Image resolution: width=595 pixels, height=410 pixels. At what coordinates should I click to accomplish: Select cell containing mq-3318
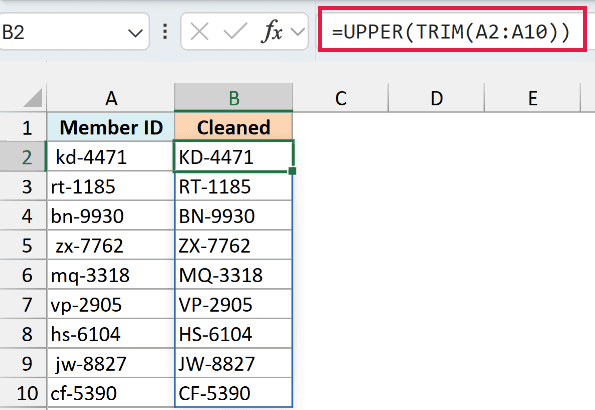point(111,275)
